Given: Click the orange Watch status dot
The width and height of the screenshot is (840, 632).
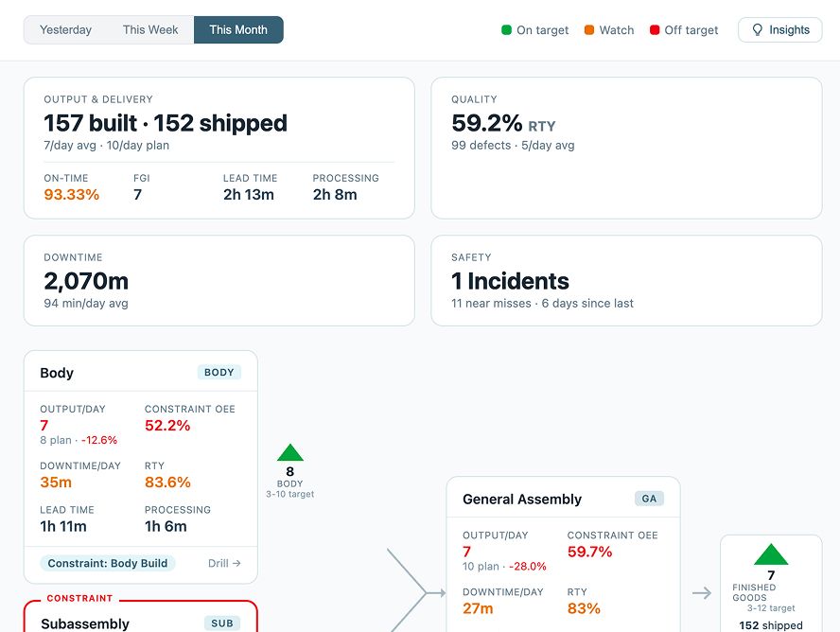Looking at the screenshot, I should (x=587, y=29).
